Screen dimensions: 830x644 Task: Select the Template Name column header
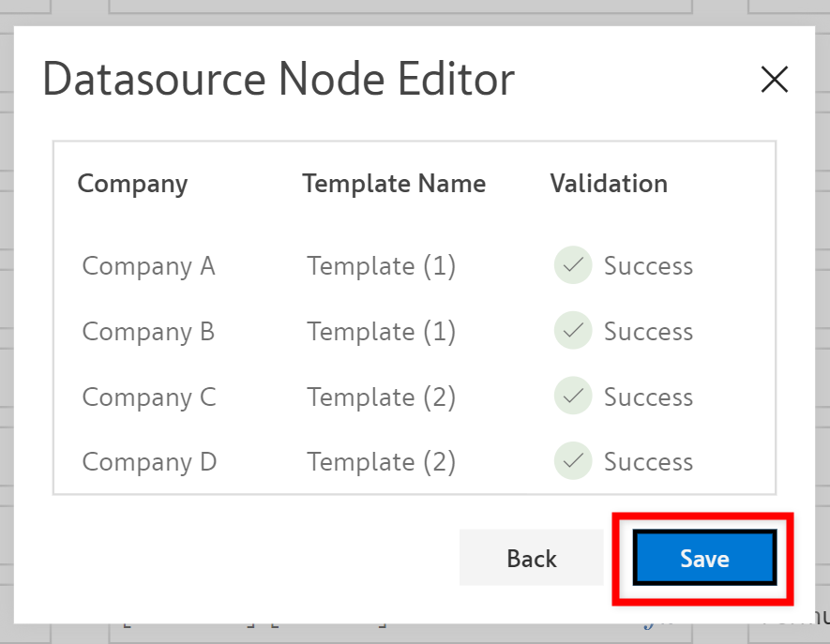(x=394, y=184)
